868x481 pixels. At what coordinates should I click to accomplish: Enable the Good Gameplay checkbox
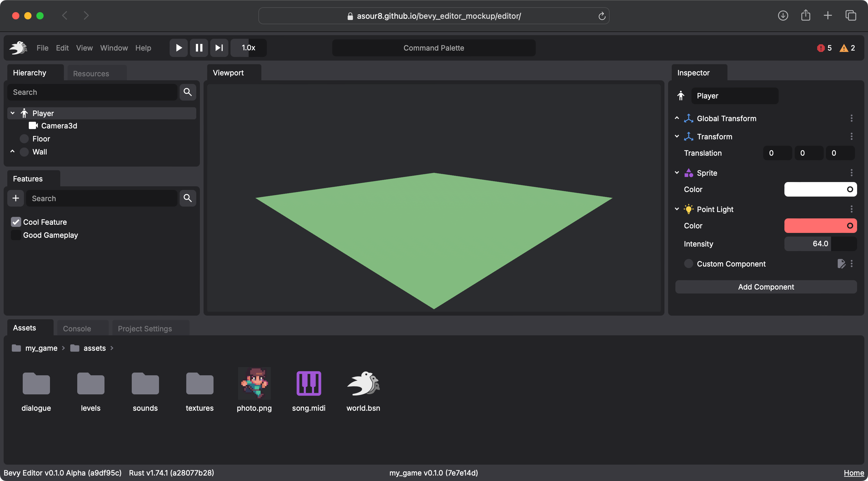(x=16, y=235)
